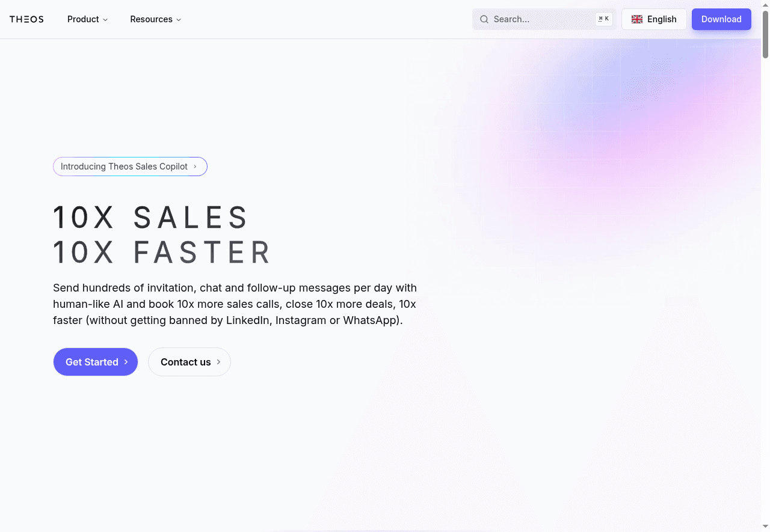The width and height of the screenshot is (770, 532).
Task: Click the ⌘K keyboard shortcut badge
Action: click(x=603, y=19)
